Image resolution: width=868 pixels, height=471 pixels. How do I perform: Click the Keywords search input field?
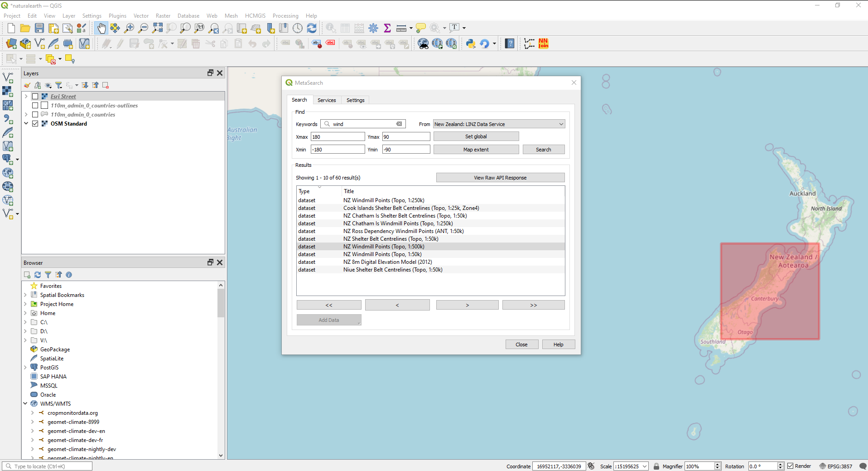363,124
